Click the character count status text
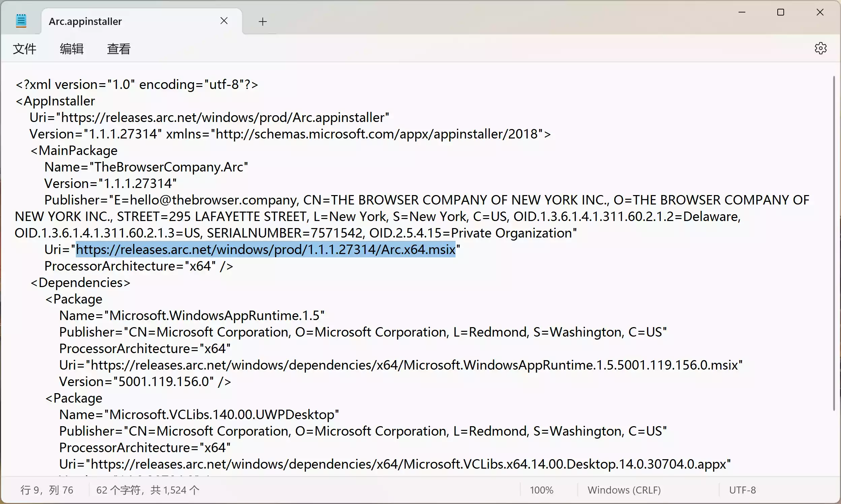 point(148,490)
